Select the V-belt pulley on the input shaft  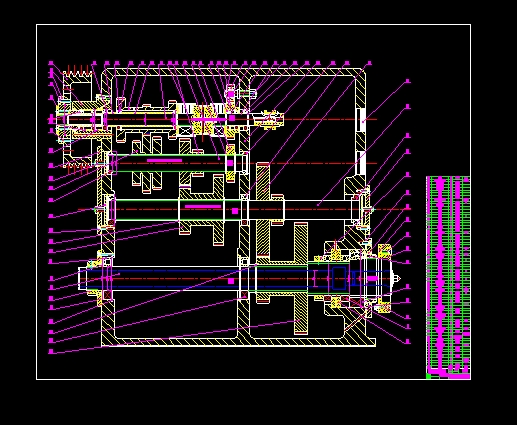coord(78,119)
